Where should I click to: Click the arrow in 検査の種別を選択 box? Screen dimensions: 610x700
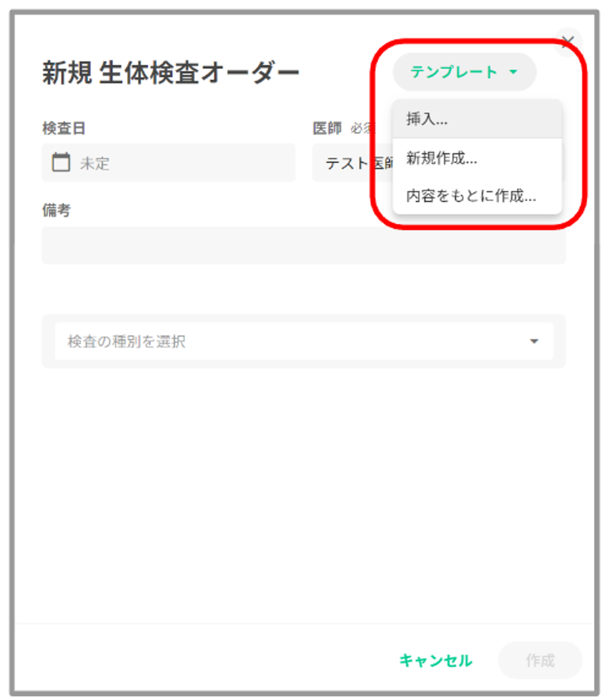(534, 341)
